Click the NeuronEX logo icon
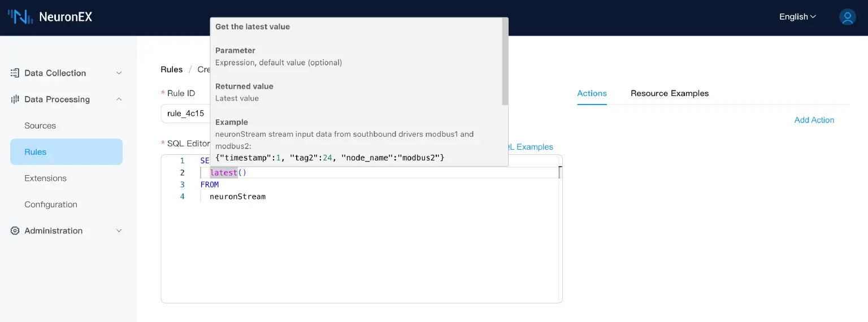This screenshot has height=322, width=868. pyautogui.click(x=20, y=17)
